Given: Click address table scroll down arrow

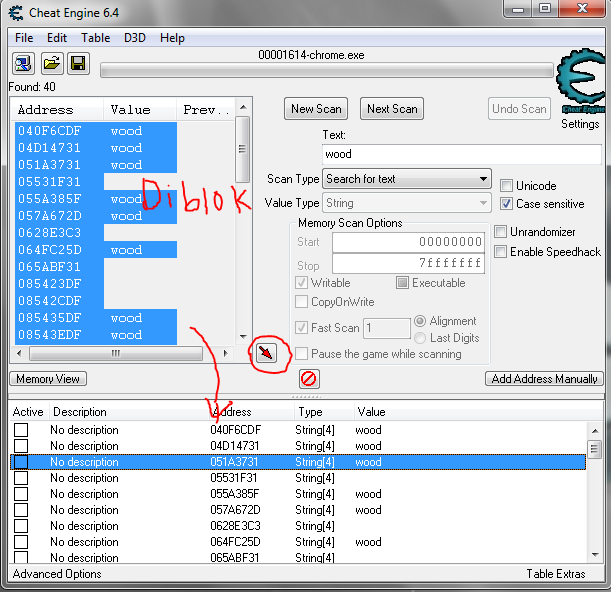Looking at the screenshot, I should point(595,554).
